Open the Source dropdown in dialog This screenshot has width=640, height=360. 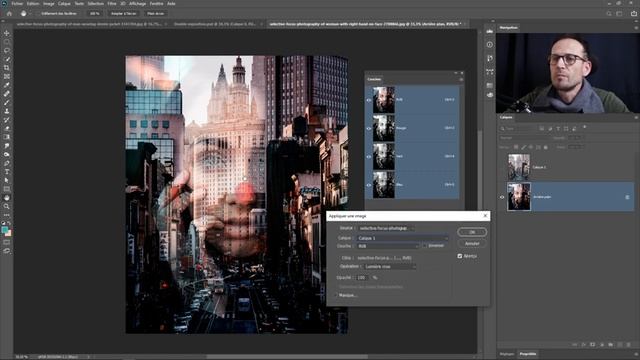click(386, 228)
